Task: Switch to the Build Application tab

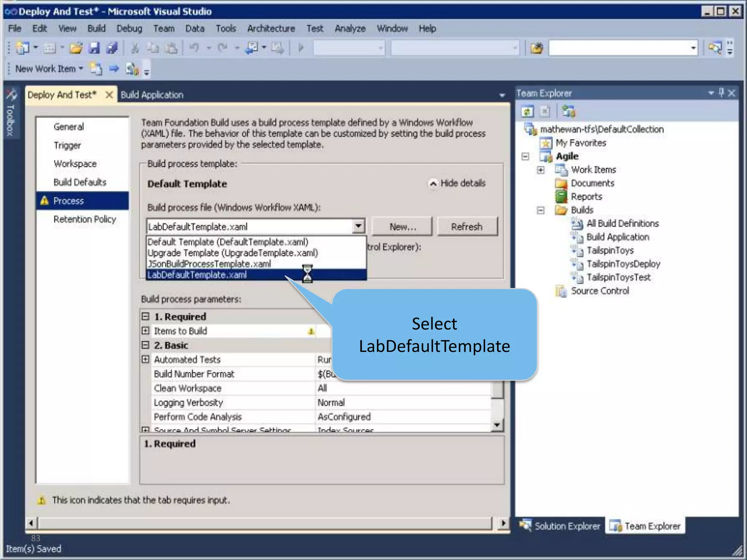Action: tap(152, 95)
